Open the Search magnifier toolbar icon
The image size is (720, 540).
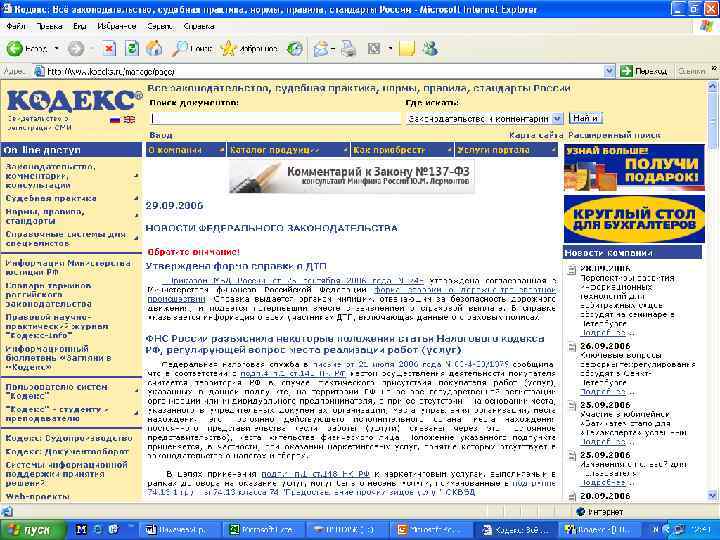coord(180,48)
